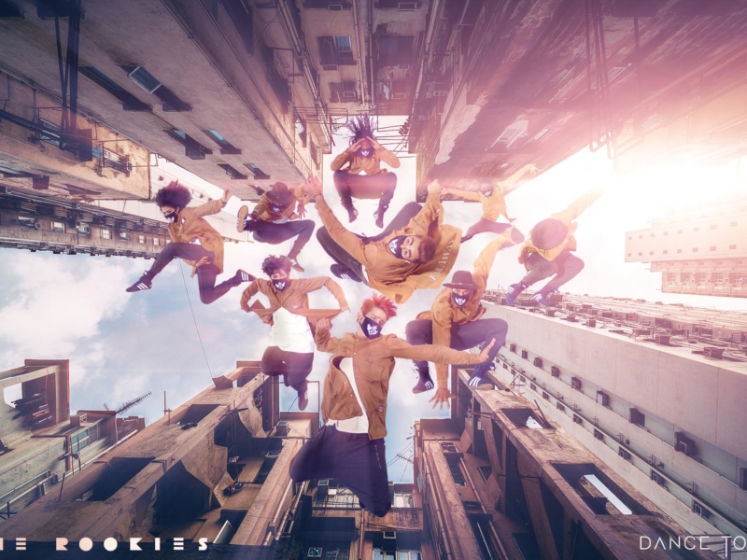Screen dimensions: 747x560
Task: Click the TV antenna on the left rooftop
Action: (129, 404)
